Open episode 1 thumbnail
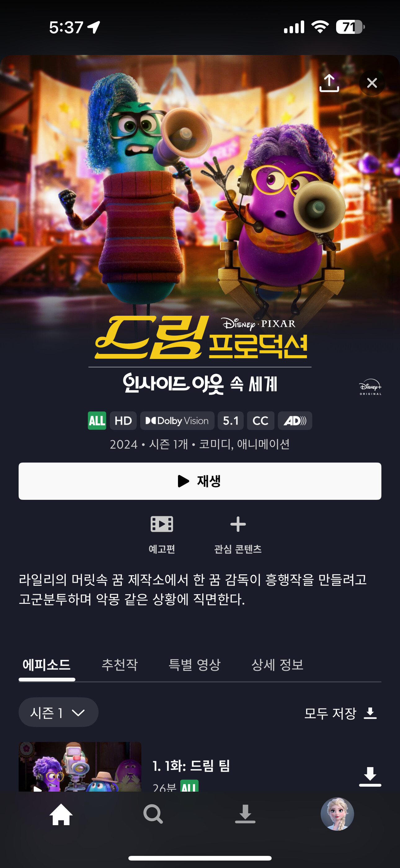This screenshot has height=868, width=400. tap(80, 766)
